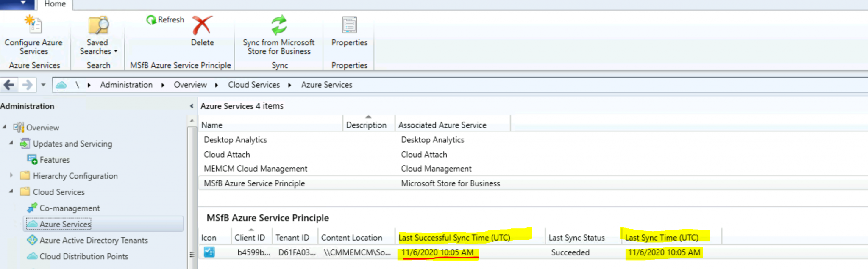Expand the chevron after Administration breadcrumb
Viewport: 868px width, 269px height.
(x=163, y=85)
